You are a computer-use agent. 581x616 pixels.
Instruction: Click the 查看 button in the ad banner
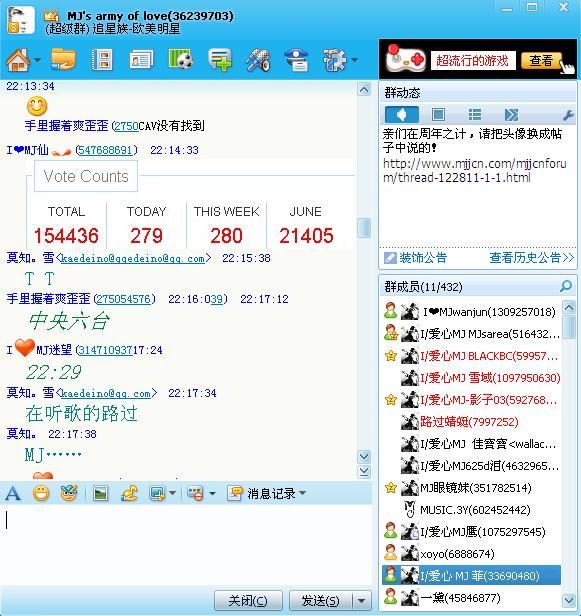[x=541, y=60]
